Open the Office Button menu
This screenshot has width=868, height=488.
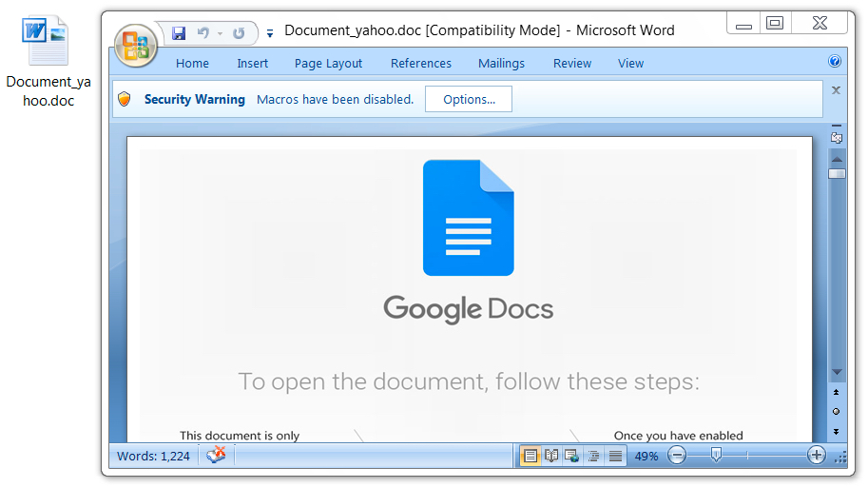pos(136,46)
